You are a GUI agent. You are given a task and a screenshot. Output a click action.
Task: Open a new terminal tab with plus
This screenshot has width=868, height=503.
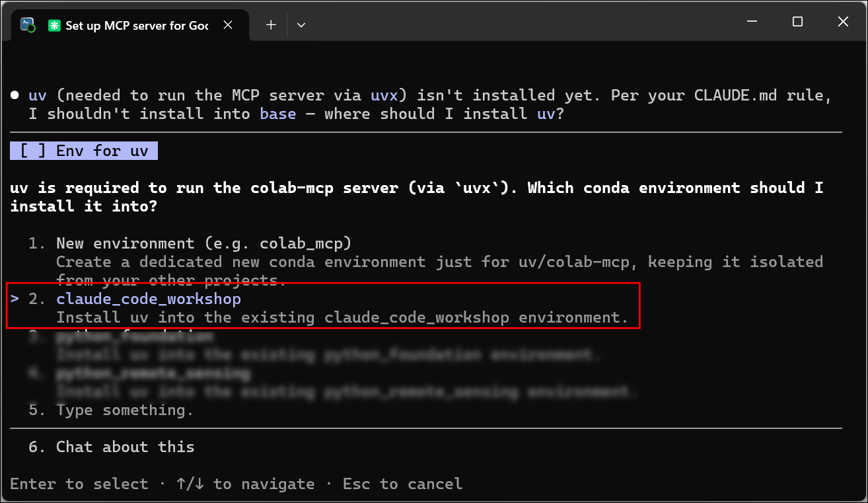pyautogui.click(x=271, y=25)
